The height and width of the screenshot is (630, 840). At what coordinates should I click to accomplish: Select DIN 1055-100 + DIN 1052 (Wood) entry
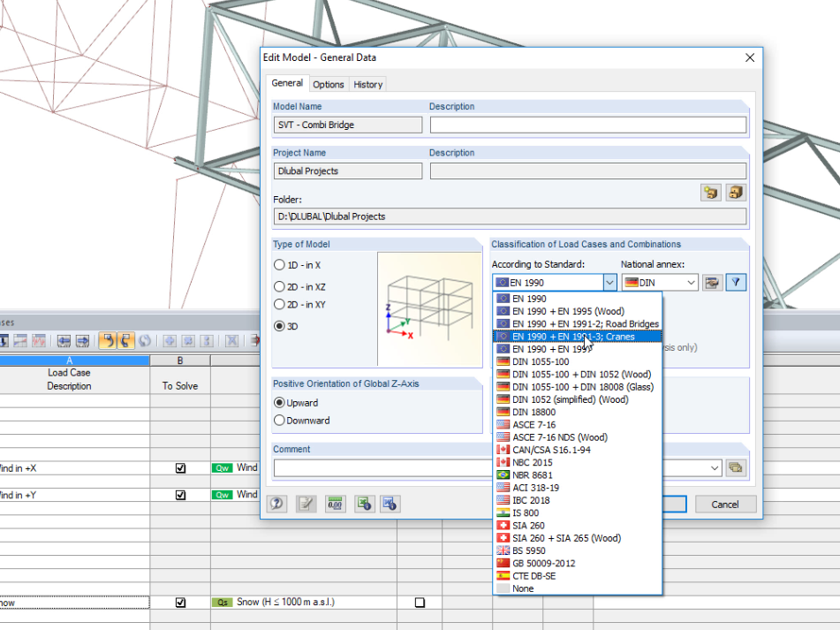(x=577, y=375)
